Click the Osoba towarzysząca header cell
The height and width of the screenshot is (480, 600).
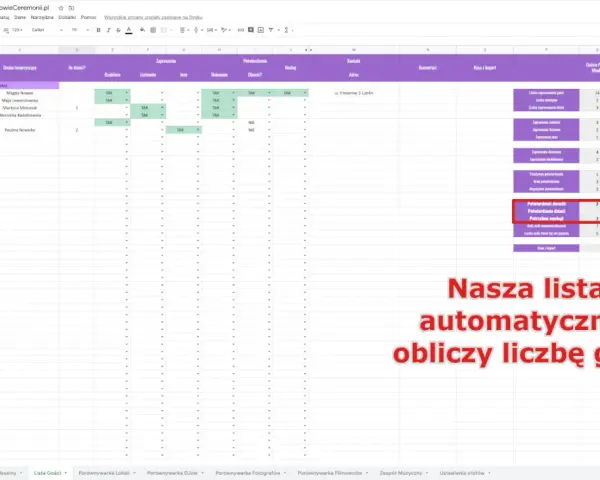coord(20,68)
